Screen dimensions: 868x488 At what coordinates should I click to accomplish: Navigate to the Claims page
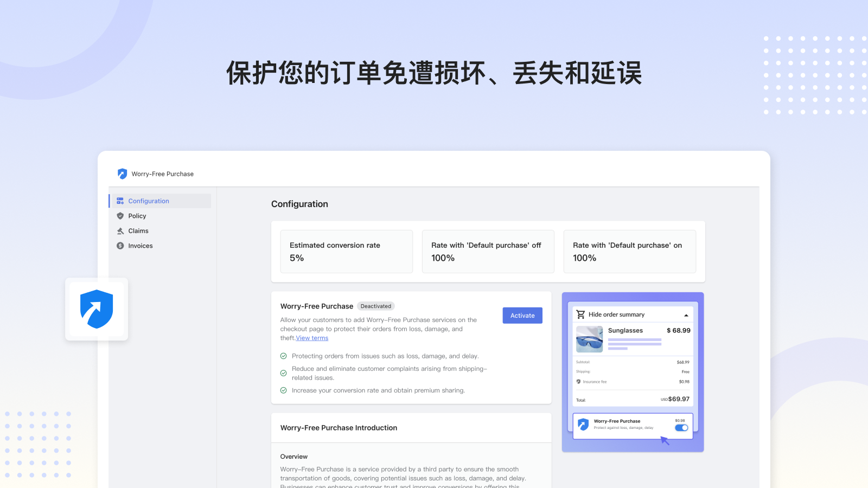click(138, 230)
